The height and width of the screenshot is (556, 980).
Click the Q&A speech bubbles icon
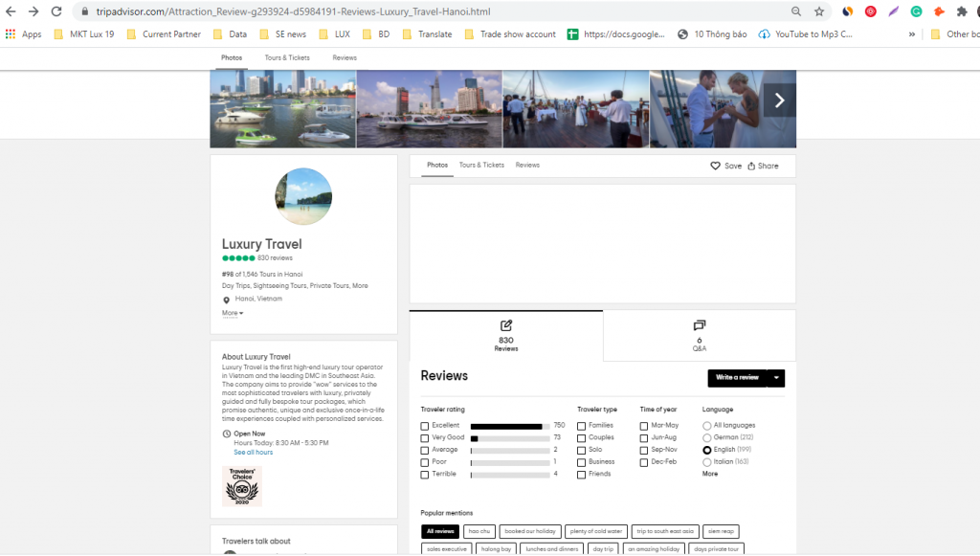[700, 325]
